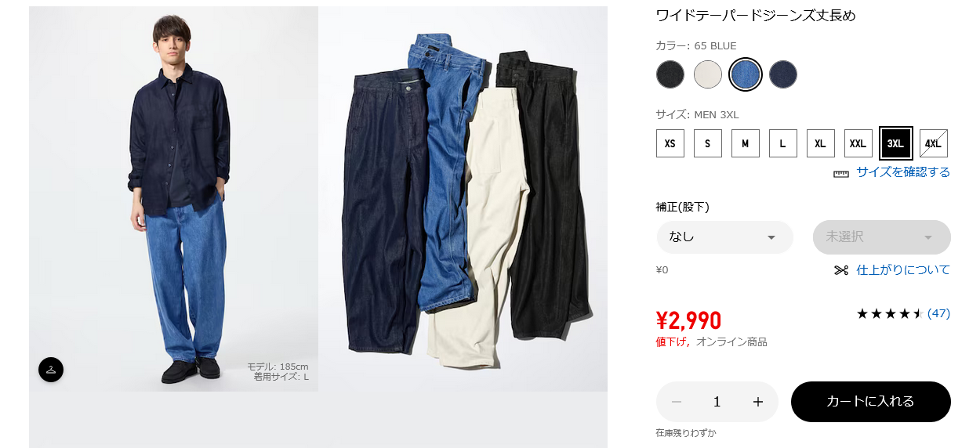This screenshot has width=980, height=448.
Task: Click the scissors icon beside 仕上がりについて
Action: 841,270
